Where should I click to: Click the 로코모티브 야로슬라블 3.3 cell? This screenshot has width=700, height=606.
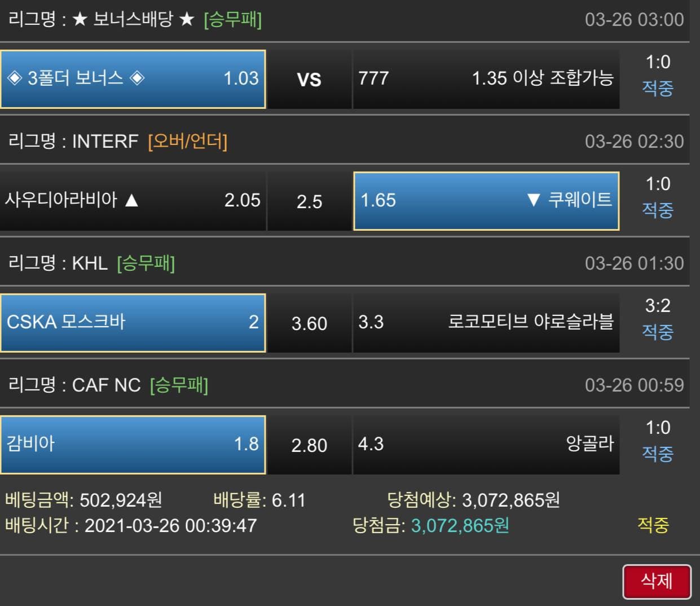[486, 323]
